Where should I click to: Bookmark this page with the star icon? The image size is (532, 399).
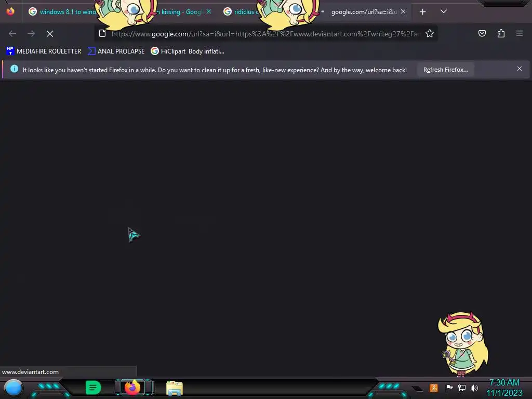click(x=430, y=34)
